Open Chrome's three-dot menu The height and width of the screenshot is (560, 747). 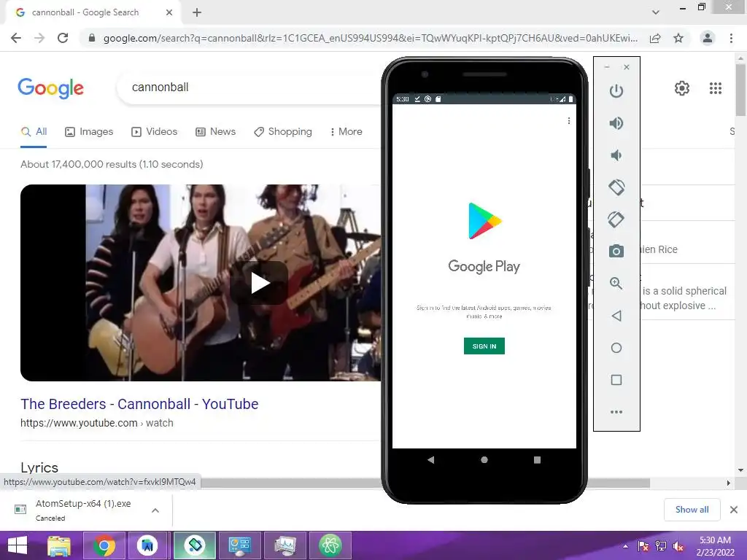click(731, 38)
